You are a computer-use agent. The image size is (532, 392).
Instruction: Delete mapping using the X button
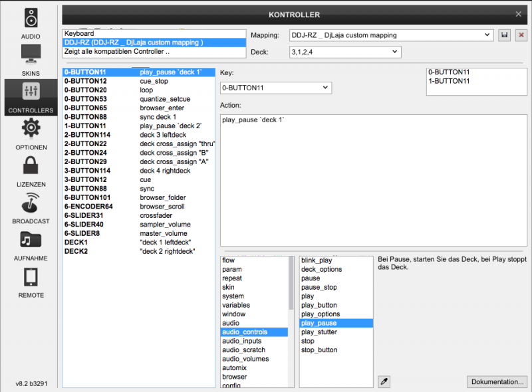pyautogui.click(x=520, y=35)
